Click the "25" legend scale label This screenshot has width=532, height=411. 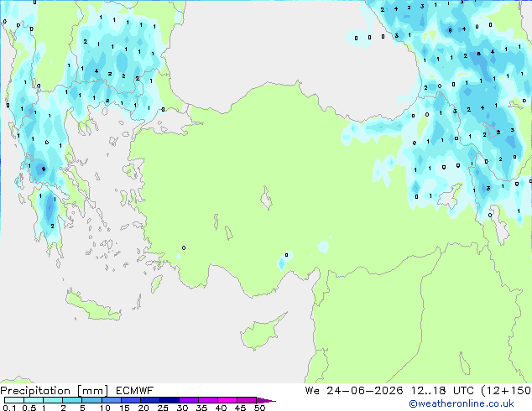pos(163,408)
